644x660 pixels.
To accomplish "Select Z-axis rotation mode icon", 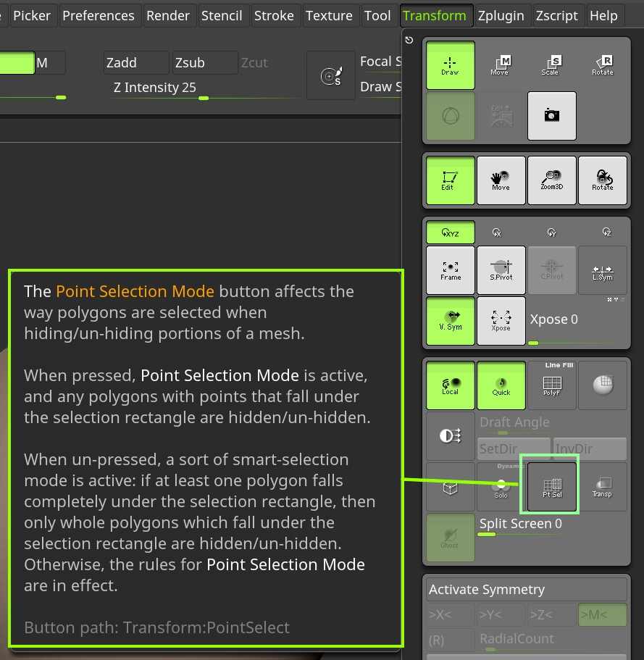I will pos(606,233).
